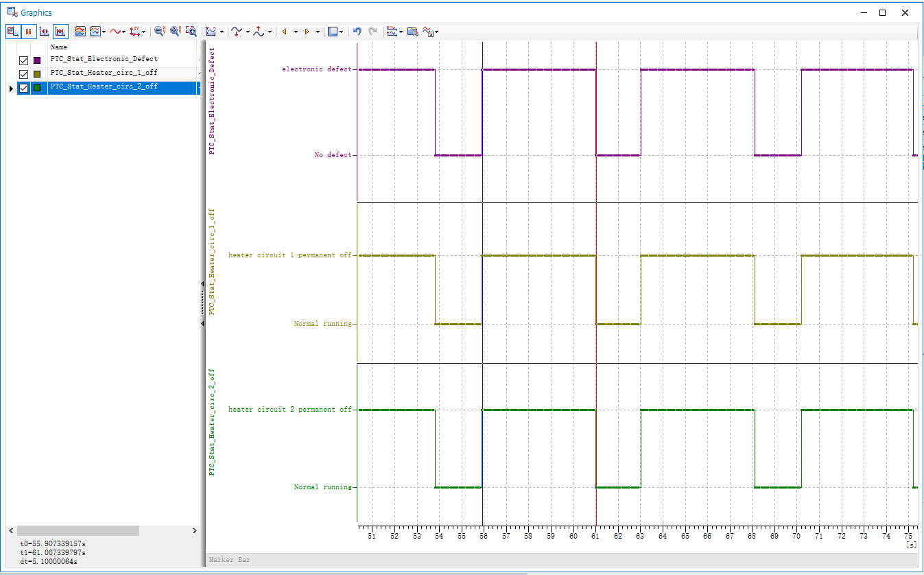Enable the difference markers tool icon
This screenshot has height=575, width=924.
pyautogui.click(x=60, y=31)
